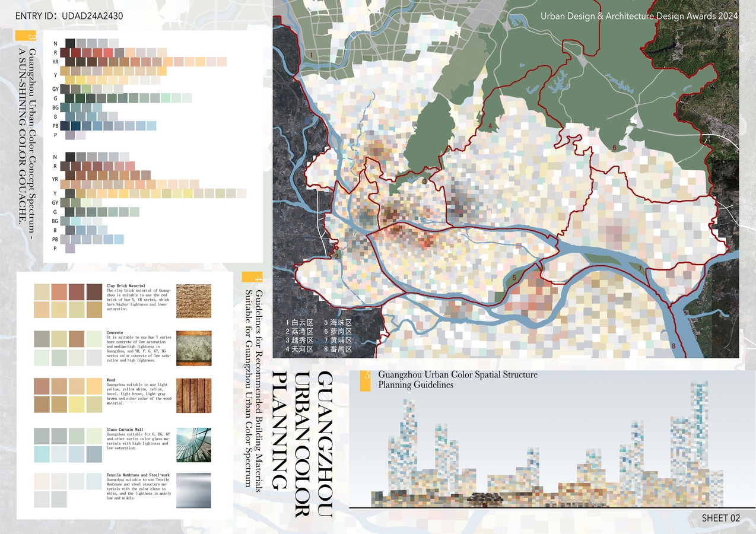Select district number 6 on the map
This screenshot has height=534, width=756.
(614, 148)
